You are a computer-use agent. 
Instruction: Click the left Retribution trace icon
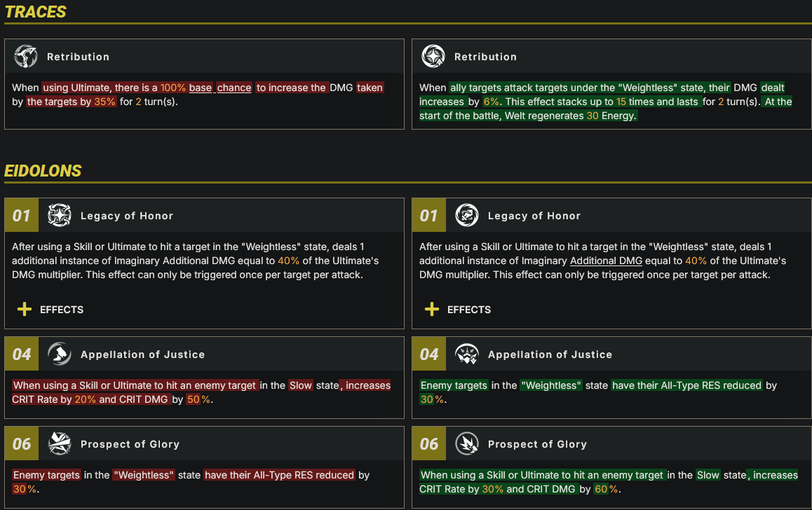pos(26,56)
